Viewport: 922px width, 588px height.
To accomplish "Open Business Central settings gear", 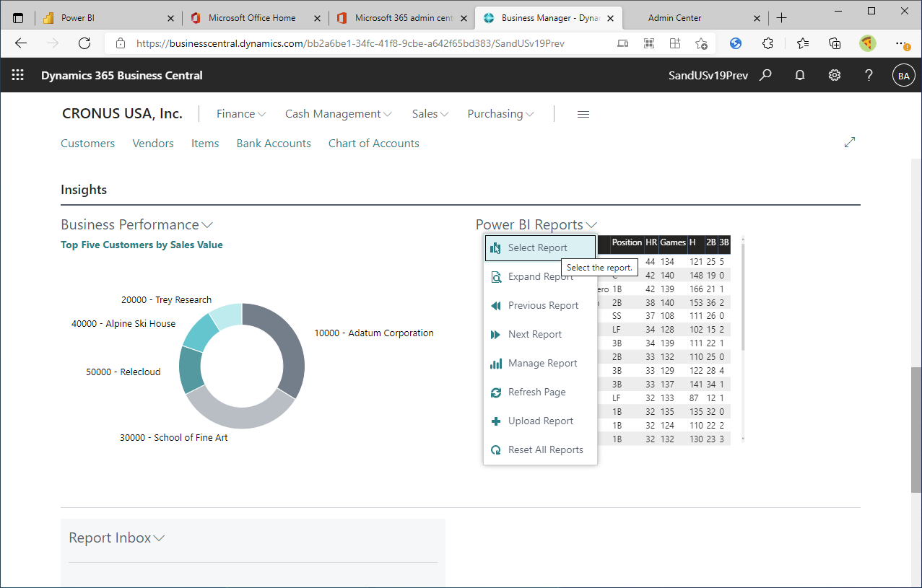I will point(834,75).
